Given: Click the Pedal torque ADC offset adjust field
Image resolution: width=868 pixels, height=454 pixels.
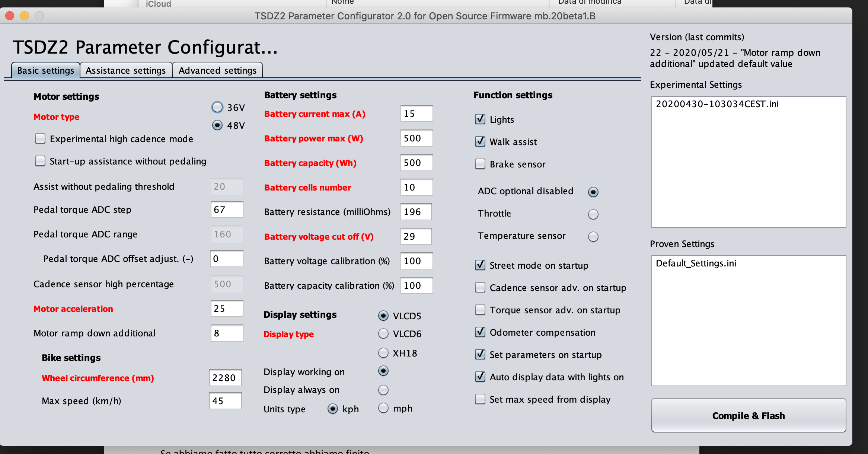Looking at the screenshot, I should coord(227,259).
